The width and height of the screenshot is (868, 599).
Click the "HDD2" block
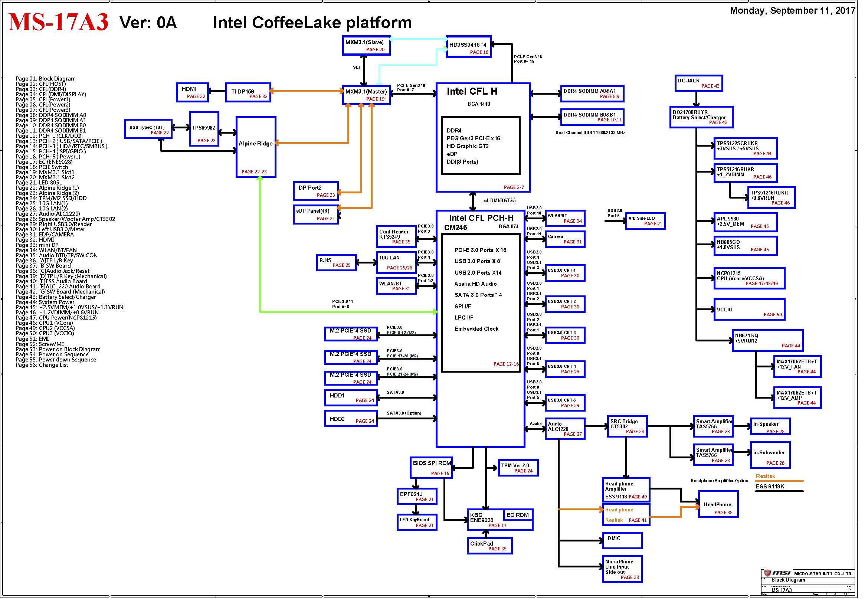pos(351,419)
